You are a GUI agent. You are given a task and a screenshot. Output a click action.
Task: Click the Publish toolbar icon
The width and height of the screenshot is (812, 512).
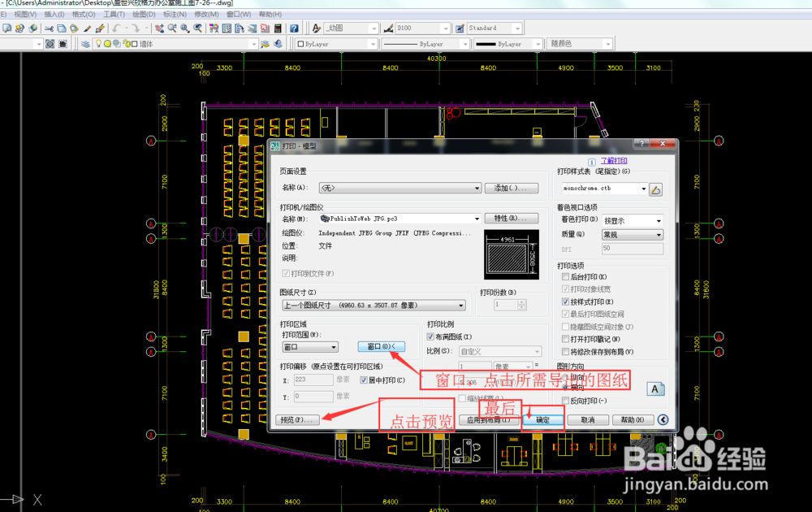click(20, 28)
